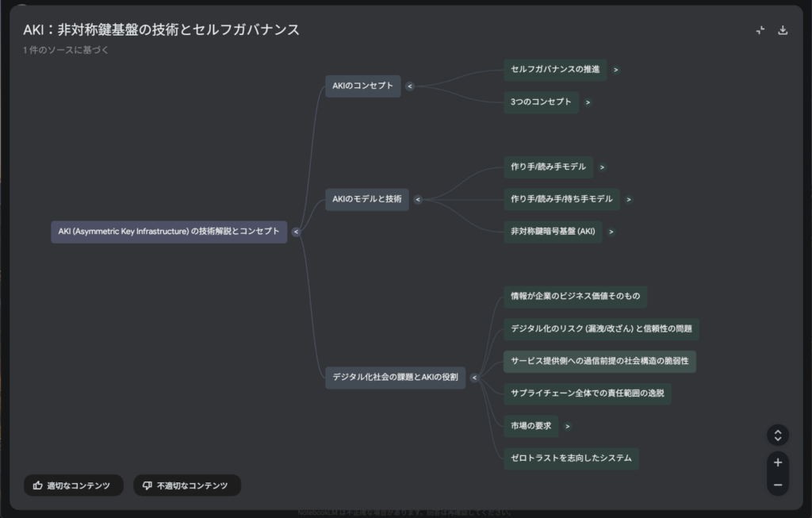Screen dimensions: 812x518
Task: Expand the 非対称鍵暗号基盤 (AKI) node arrow
Action: click(x=611, y=232)
